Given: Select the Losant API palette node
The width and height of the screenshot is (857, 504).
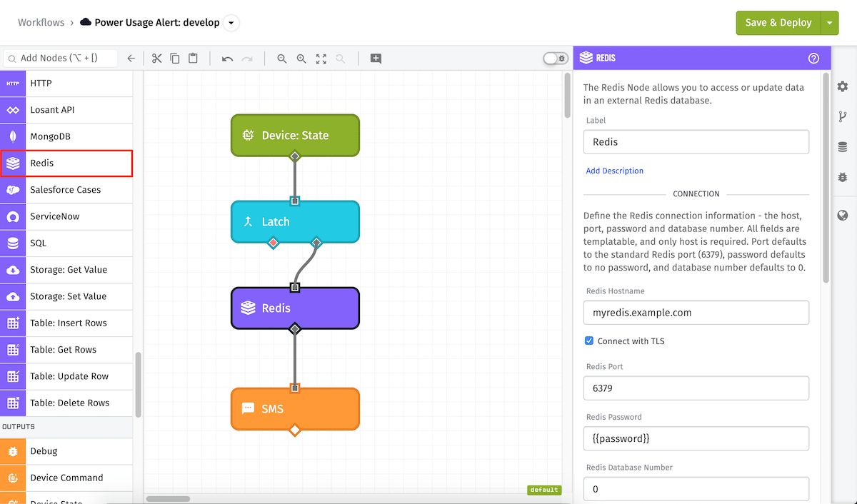Looking at the screenshot, I should [66, 110].
